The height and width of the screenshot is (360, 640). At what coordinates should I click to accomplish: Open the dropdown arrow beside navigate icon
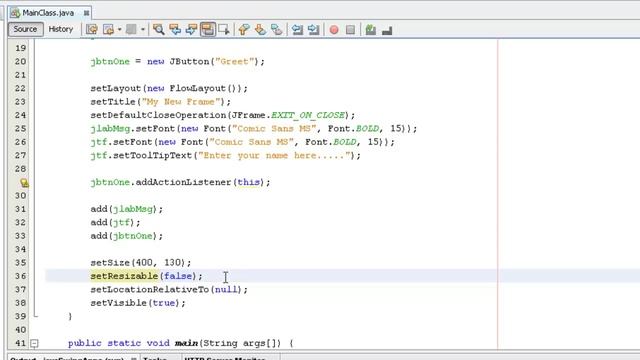pos(120,29)
